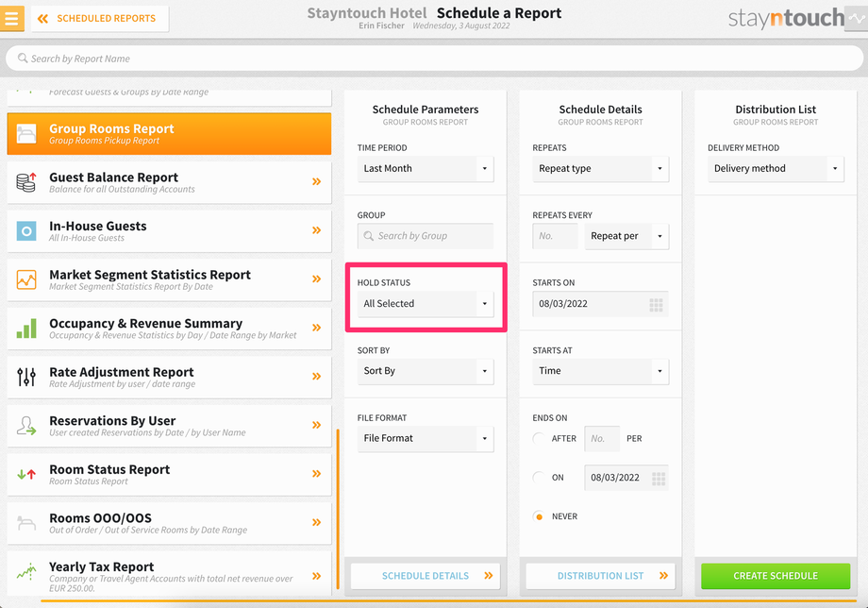Open the hamburger main menu
The height and width of the screenshot is (608, 868).
click(x=11, y=18)
